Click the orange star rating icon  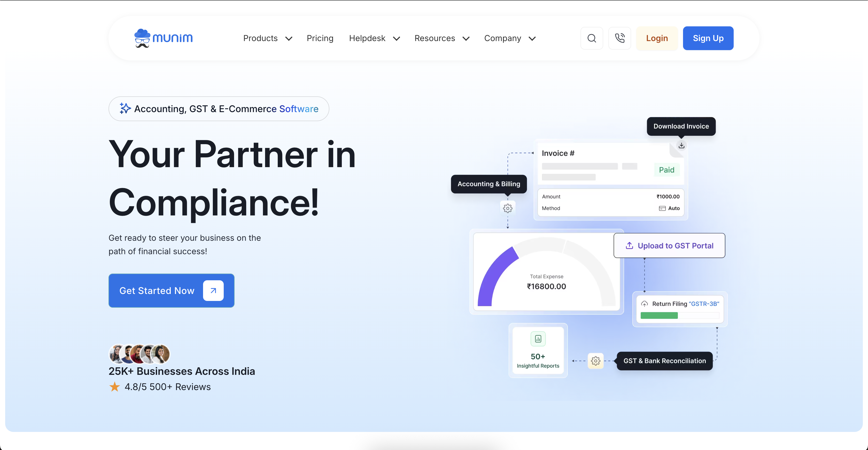pos(114,387)
